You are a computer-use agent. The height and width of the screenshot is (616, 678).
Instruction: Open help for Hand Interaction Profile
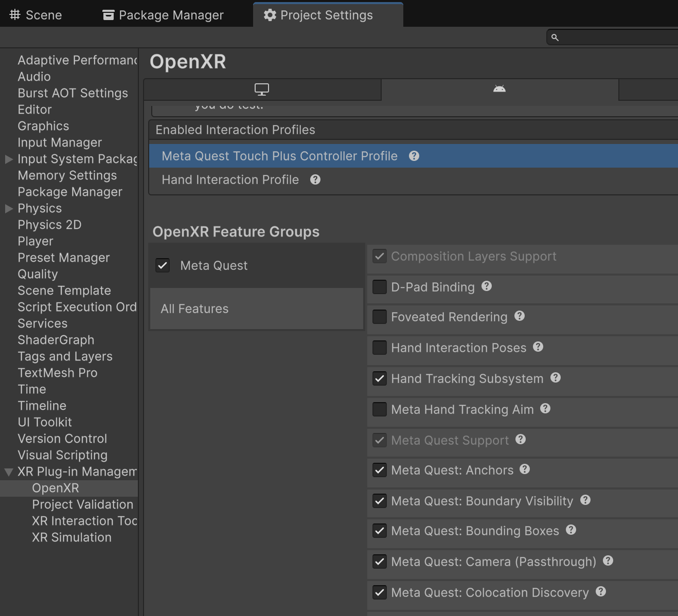[315, 179]
